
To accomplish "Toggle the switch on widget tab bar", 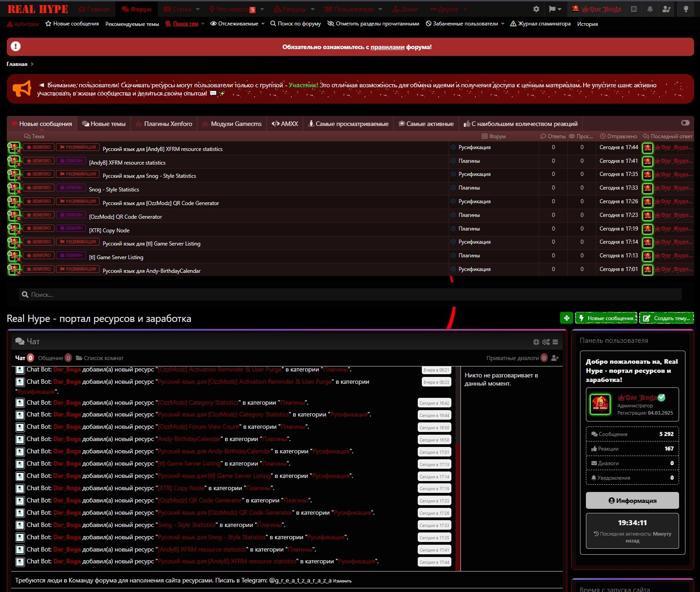I will (x=685, y=123).
